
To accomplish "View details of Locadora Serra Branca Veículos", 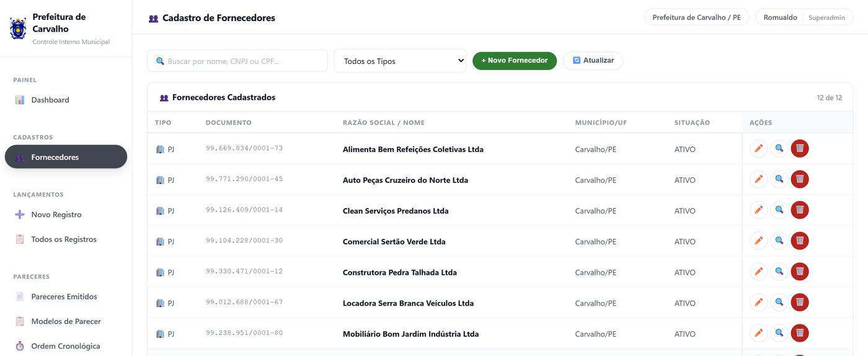I will pyautogui.click(x=779, y=303).
